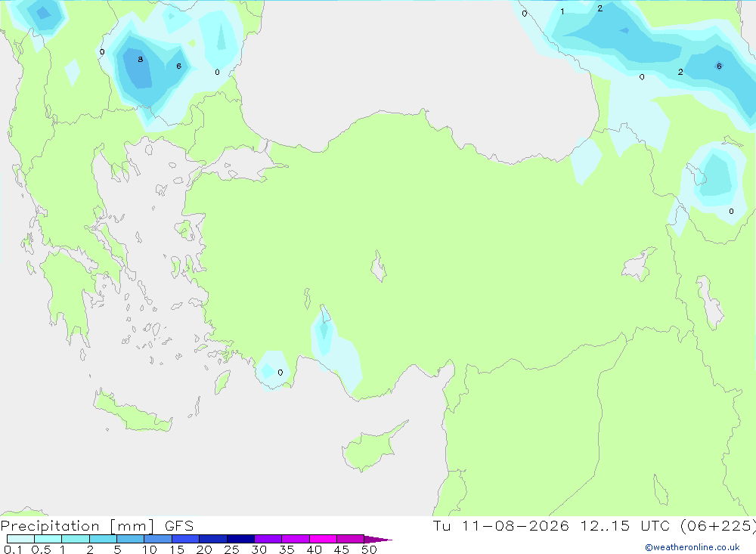Viewport: 756px width, 554px height.
Task: Click the map value '8' over Bulgaria
Action: pyautogui.click(x=141, y=59)
